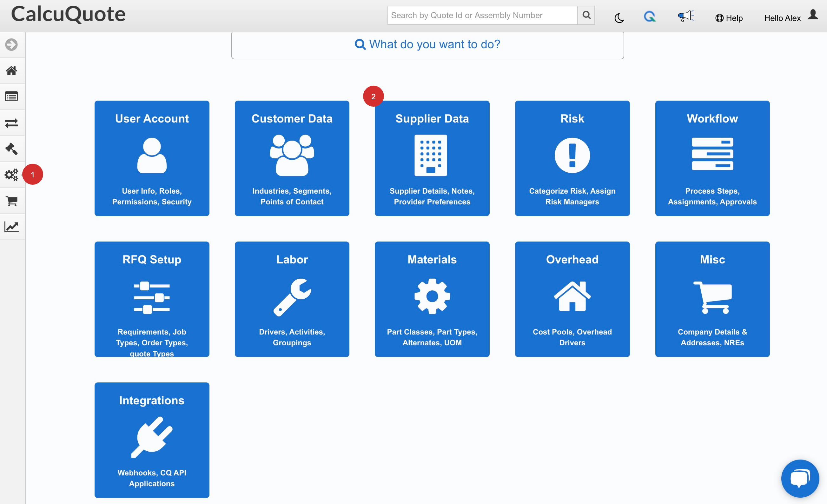Click the gear icon in Materials tile
Image resolution: width=827 pixels, height=504 pixels.
click(432, 296)
